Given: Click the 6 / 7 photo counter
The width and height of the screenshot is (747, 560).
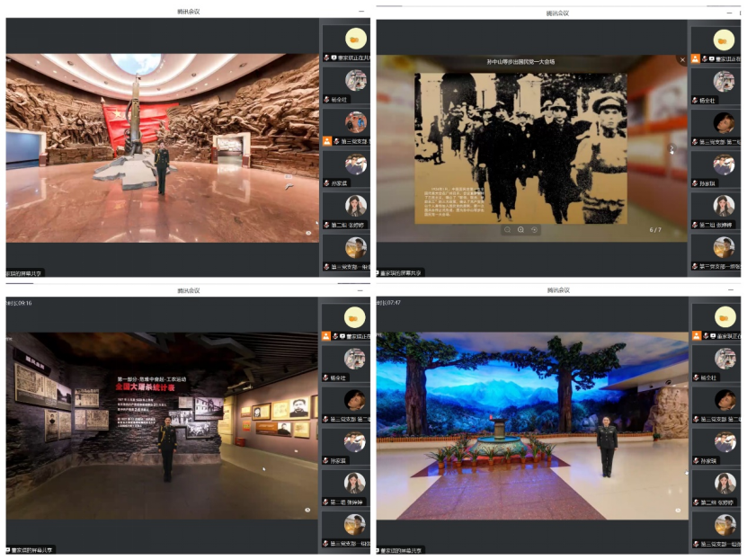Looking at the screenshot, I should coord(655,230).
